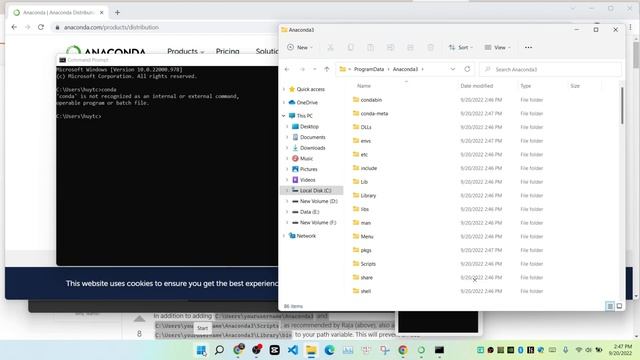Image resolution: width=640 pixels, height=360 pixels.
Task: Expand OneDrive in navigation pane
Action: tap(284, 102)
